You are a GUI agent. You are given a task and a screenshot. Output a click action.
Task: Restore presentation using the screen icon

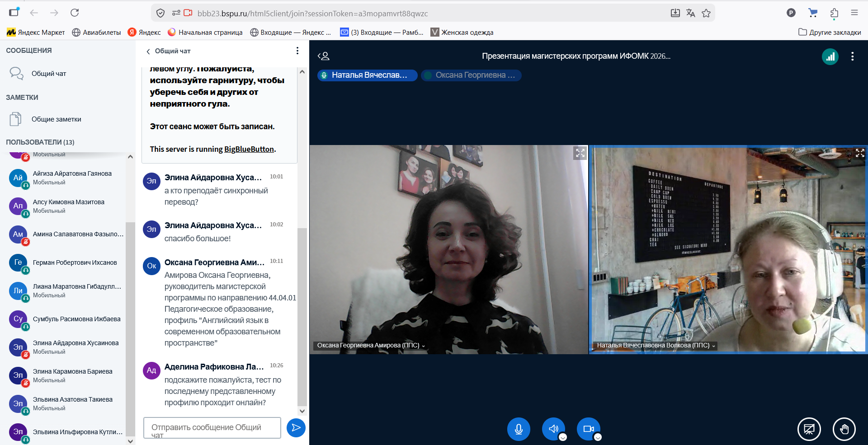click(809, 429)
